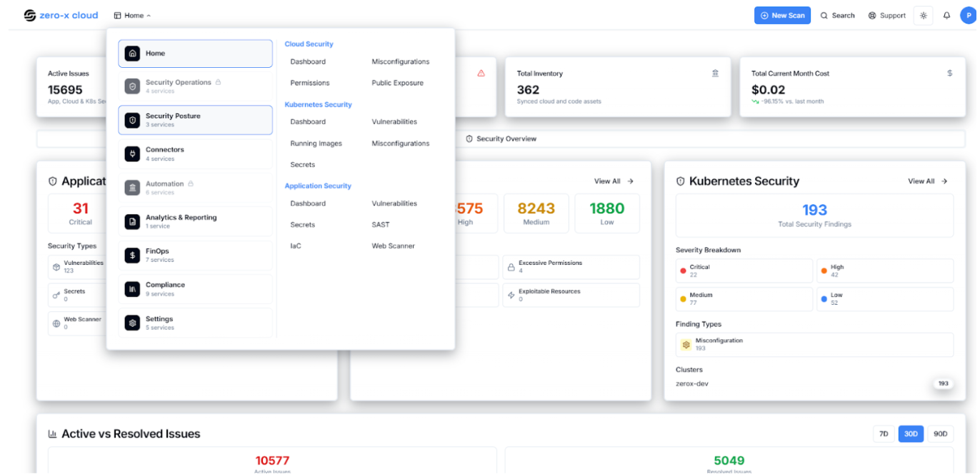The image size is (980, 474).
Task: Select Compliance menu entry
Action: pos(195,289)
